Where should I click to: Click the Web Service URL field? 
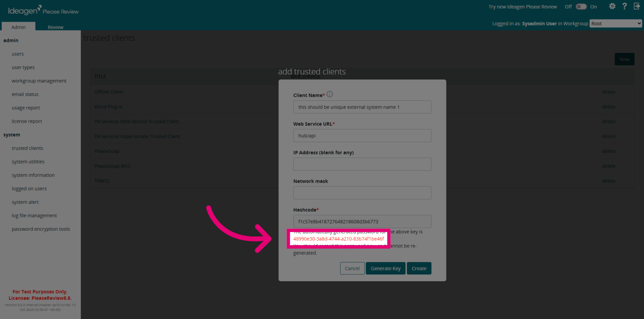click(x=362, y=136)
